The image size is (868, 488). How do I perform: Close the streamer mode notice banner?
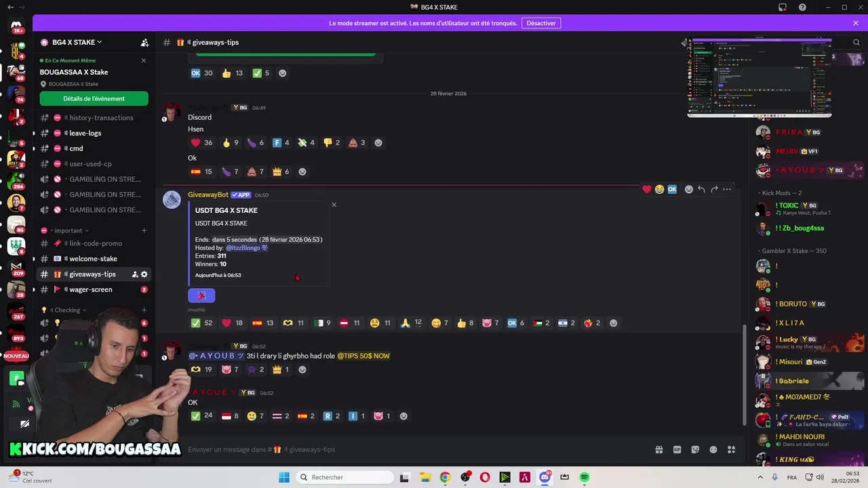tap(856, 23)
